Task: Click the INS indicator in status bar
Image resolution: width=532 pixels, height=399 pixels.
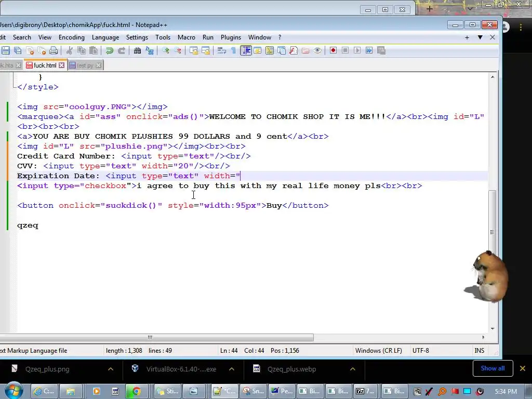Action: [479, 351]
